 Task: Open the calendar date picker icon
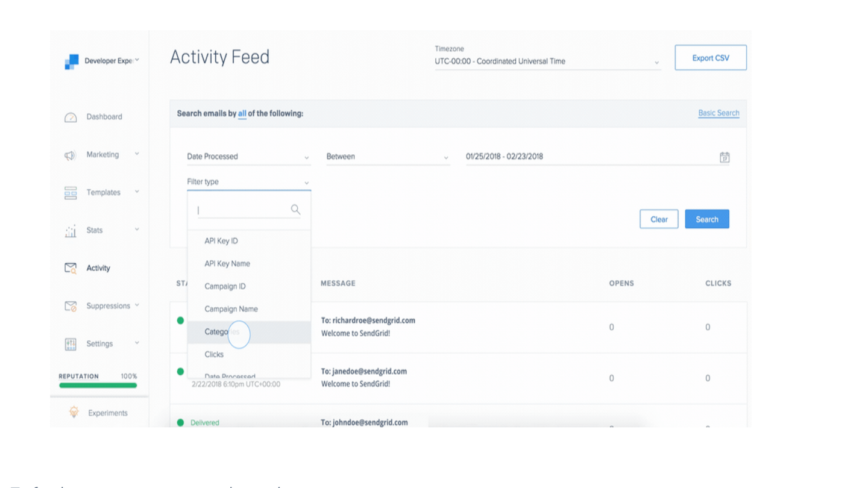(x=725, y=157)
